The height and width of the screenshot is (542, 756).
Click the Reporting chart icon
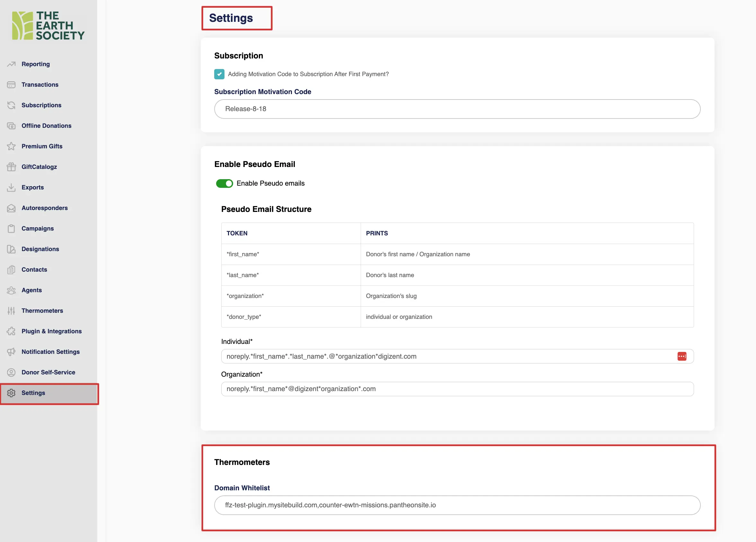11,64
